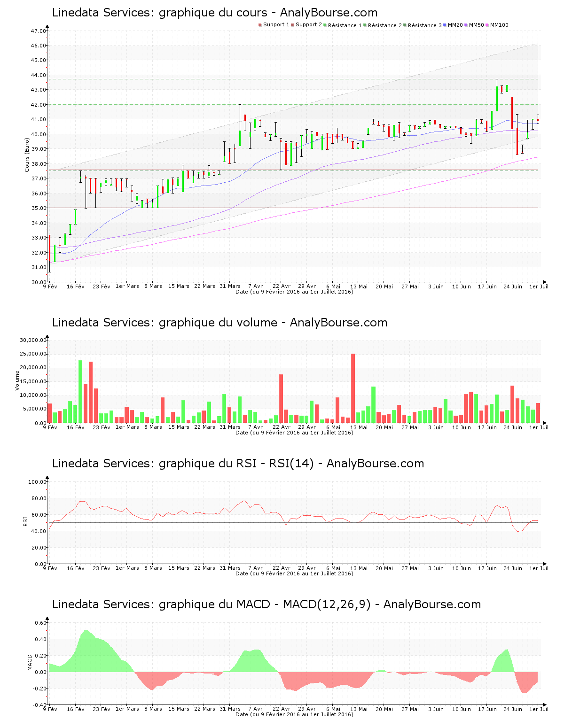Click the Résistance 2 legend label
564x728 pixels.
coord(384,25)
